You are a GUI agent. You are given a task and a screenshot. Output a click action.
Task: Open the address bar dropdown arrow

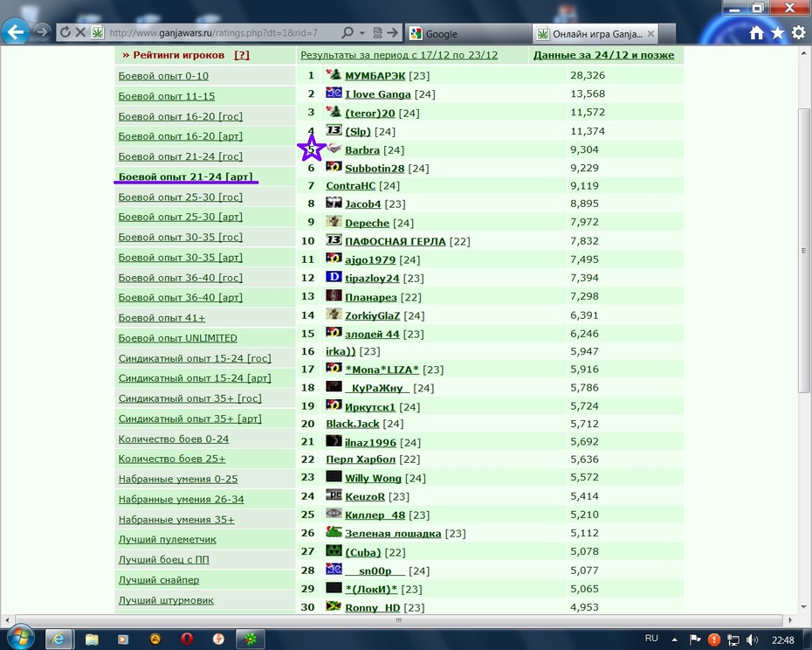362,33
